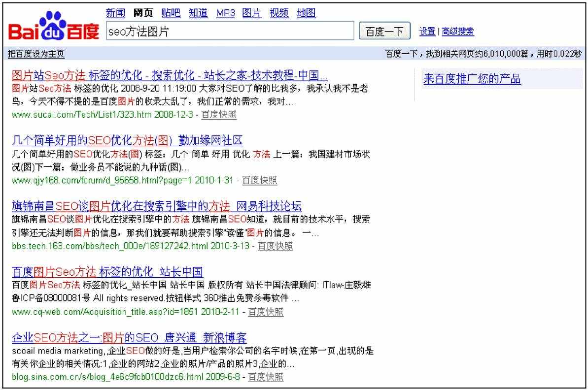The width and height of the screenshot is (588, 390).
Task: Click the snippet line 鲁ICP备08000081号 All rights reserved
Action: pos(155,298)
